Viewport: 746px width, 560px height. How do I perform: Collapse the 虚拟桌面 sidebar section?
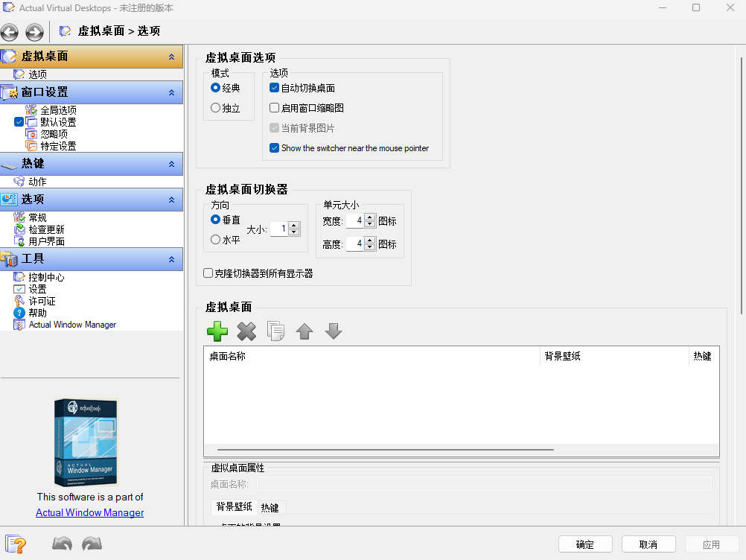pos(171,57)
